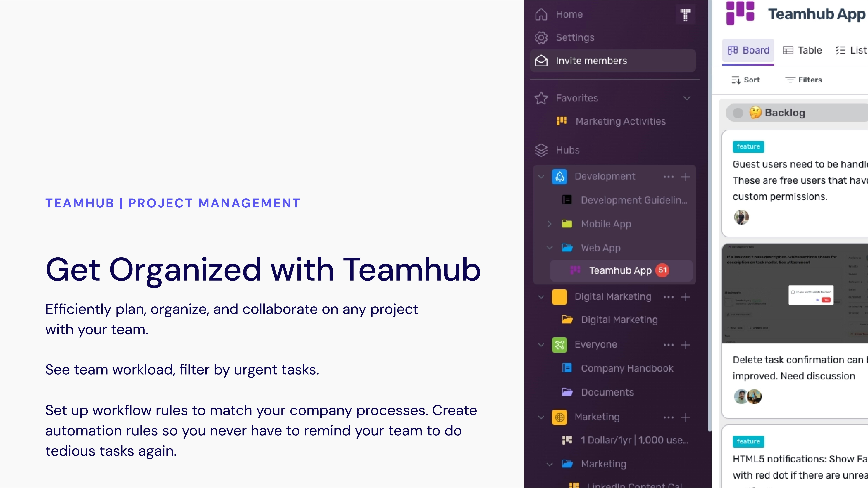The height and width of the screenshot is (488, 868).
Task: Open Company Handbook document icon
Action: [x=567, y=368]
